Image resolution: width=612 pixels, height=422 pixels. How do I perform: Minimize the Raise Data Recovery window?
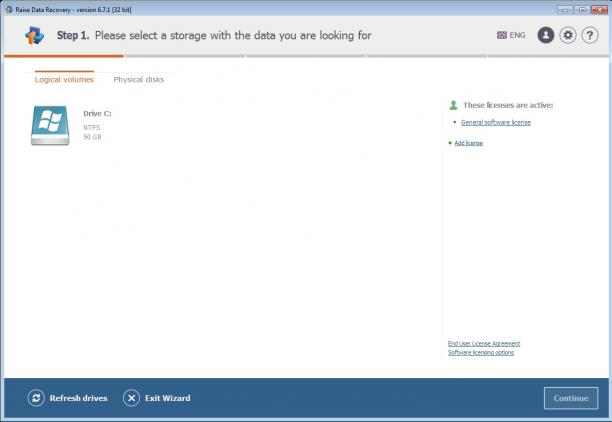click(565, 9)
